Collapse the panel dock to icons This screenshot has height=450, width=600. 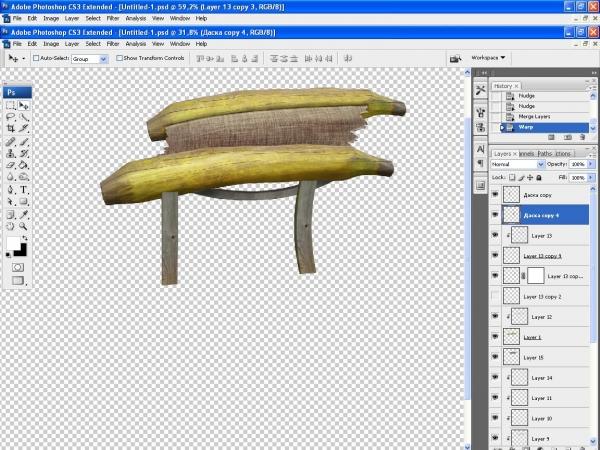click(x=594, y=72)
